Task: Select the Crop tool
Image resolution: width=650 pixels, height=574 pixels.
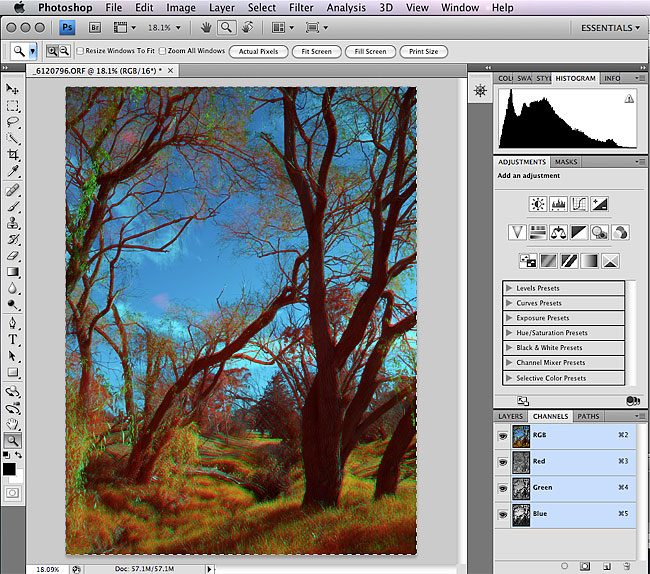Action: [x=13, y=155]
